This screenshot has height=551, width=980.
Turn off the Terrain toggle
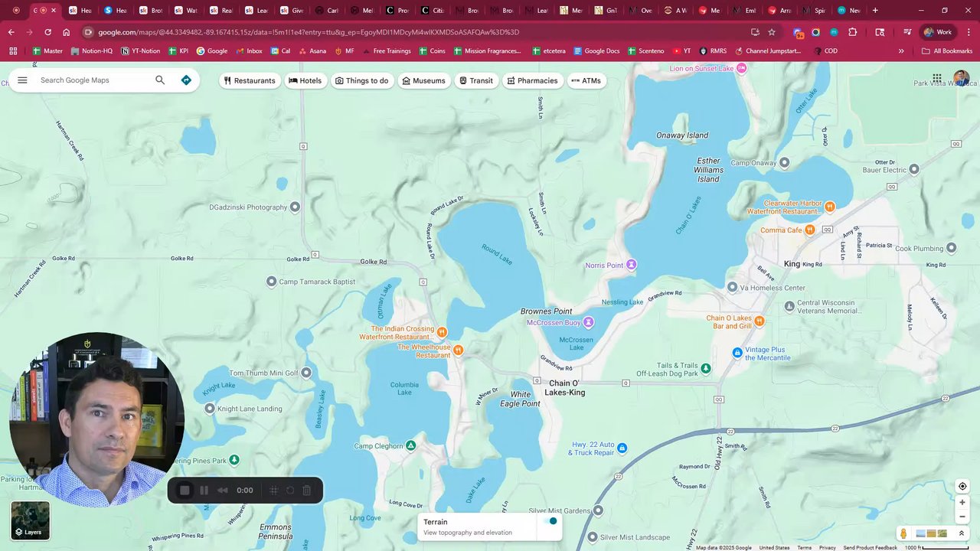551,521
